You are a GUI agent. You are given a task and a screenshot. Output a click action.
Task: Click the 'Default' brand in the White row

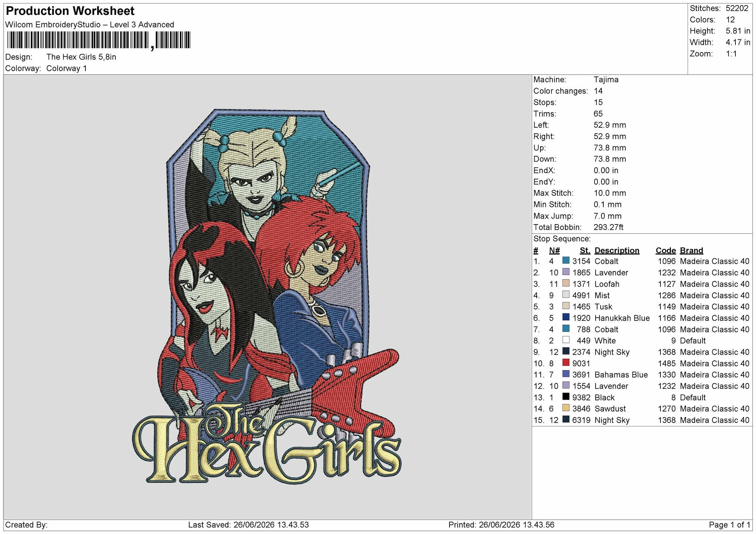[x=693, y=341]
